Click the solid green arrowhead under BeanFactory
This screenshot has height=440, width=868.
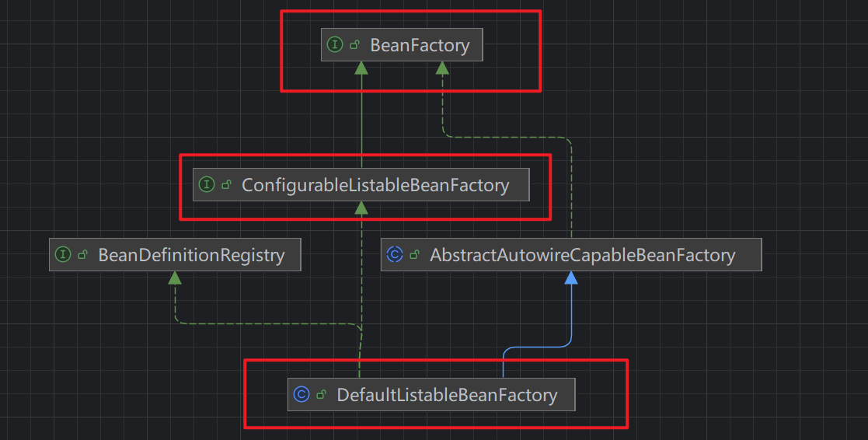361,68
